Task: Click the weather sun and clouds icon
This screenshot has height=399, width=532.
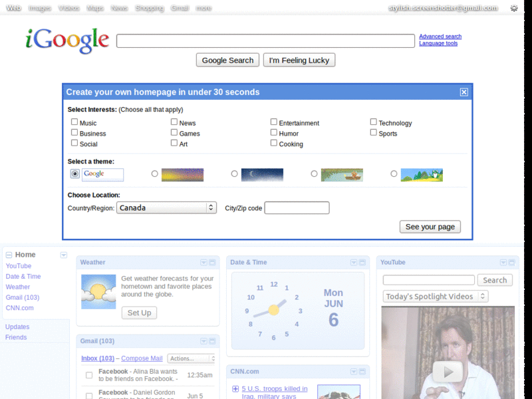Action: coord(98,292)
